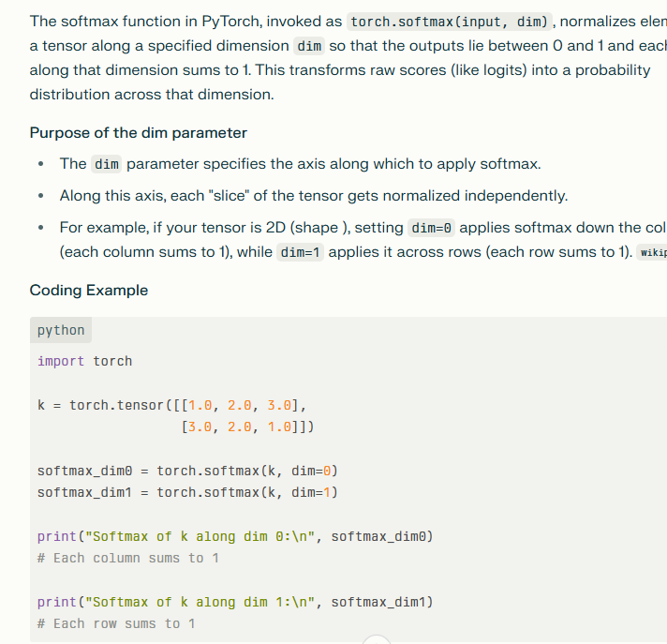Click the bullet about slices normalized independently
This screenshot has width=667, height=644.
tap(314, 196)
